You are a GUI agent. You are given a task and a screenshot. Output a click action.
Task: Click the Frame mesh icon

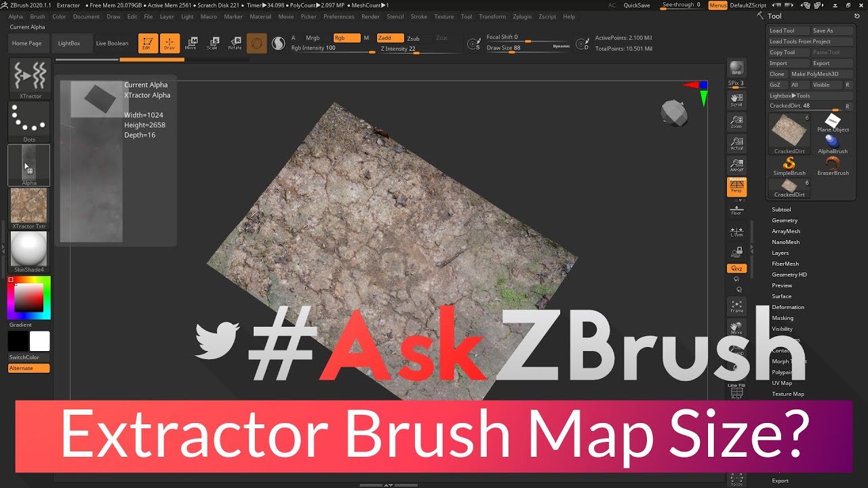click(736, 306)
